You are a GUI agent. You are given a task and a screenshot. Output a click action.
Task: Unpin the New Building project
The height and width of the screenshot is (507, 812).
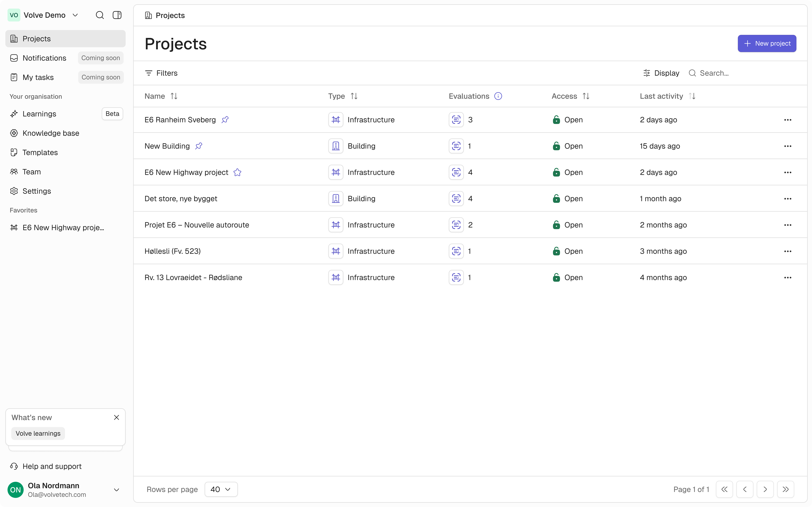coord(199,146)
